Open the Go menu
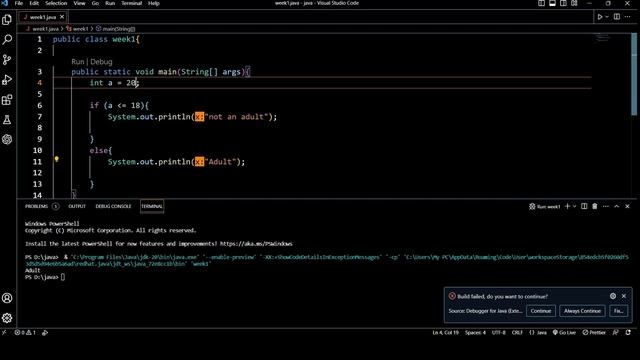The image size is (640, 360). tap(95, 3)
